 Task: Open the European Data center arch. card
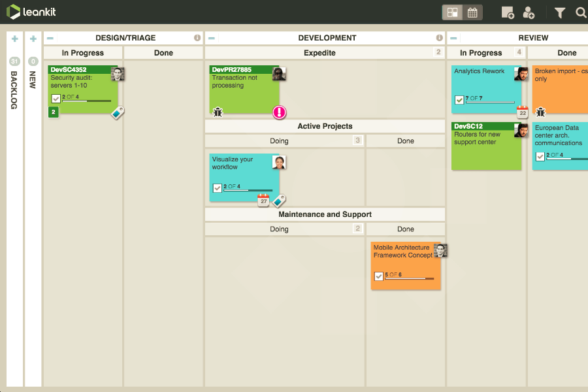(x=561, y=146)
